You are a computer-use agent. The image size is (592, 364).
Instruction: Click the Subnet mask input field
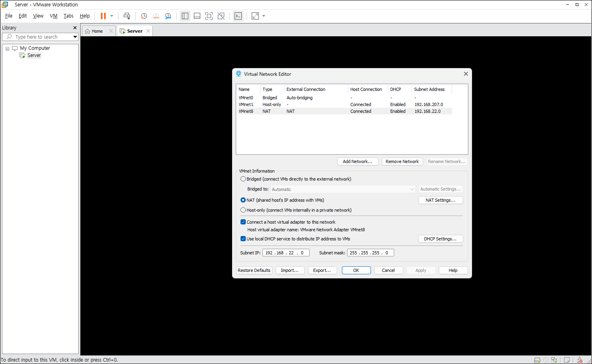click(x=371, y=253)
